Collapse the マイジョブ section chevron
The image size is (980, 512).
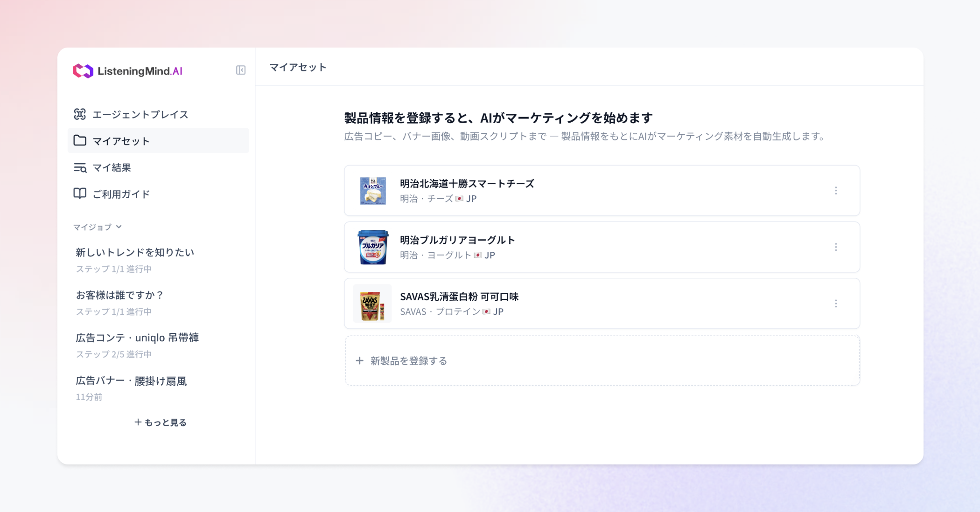(119, 227)
